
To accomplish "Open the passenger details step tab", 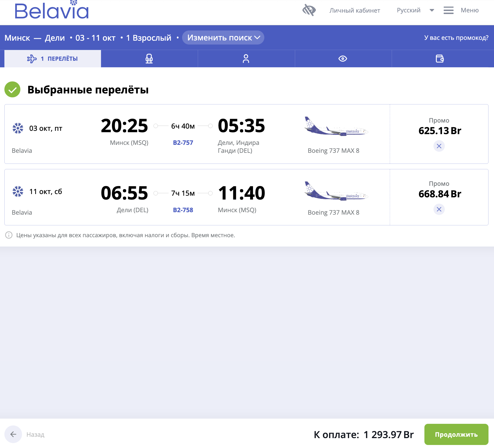I will [246, 59].
